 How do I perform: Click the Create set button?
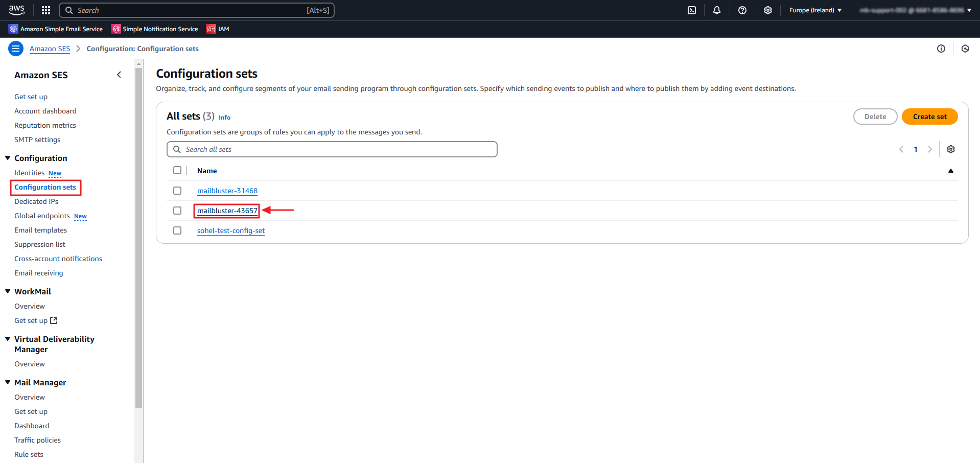[929, 117]
